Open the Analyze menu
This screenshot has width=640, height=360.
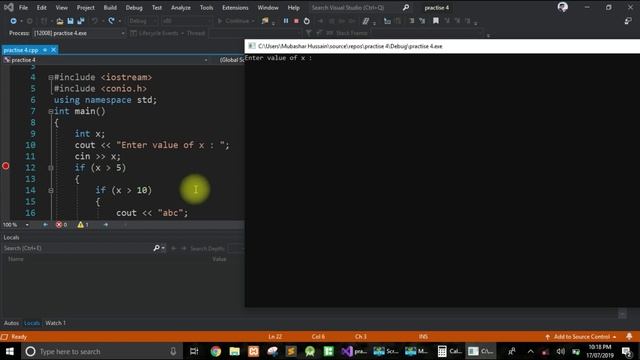pos(180,8)
